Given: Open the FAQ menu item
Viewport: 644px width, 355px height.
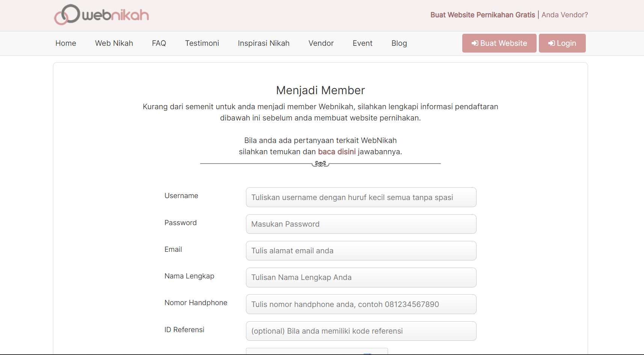Looking at the screenshot, I should tap(159, 43).
